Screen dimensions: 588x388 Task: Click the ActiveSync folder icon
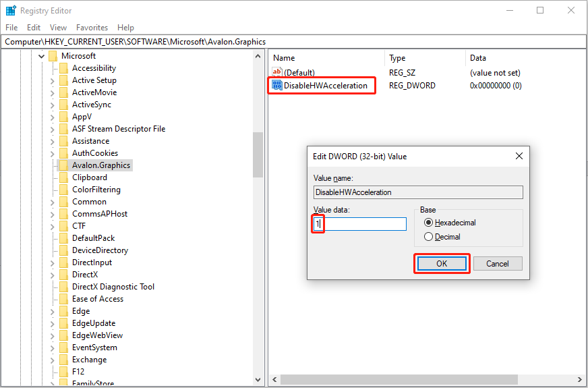point(64,105)
